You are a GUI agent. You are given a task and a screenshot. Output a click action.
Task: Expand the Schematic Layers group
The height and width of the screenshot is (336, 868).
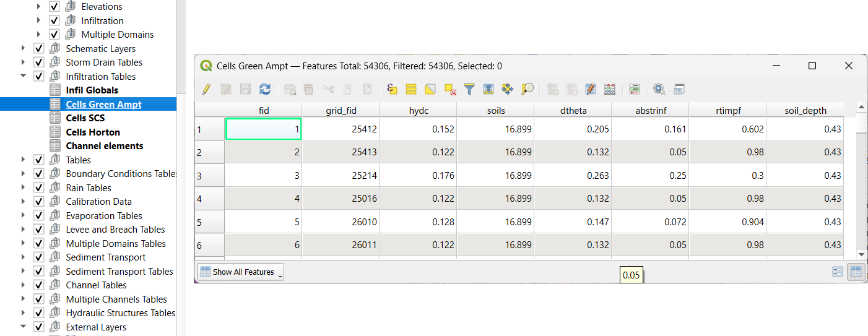point(23,49)
